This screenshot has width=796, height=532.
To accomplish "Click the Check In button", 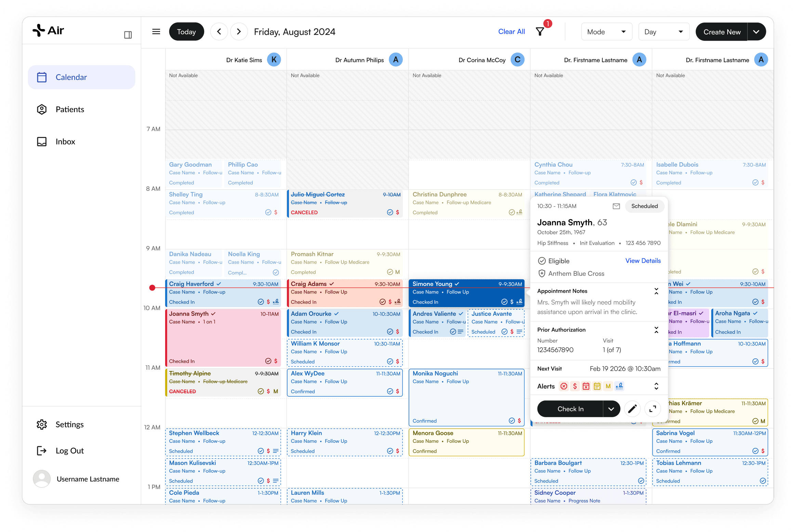I will 570,409.
